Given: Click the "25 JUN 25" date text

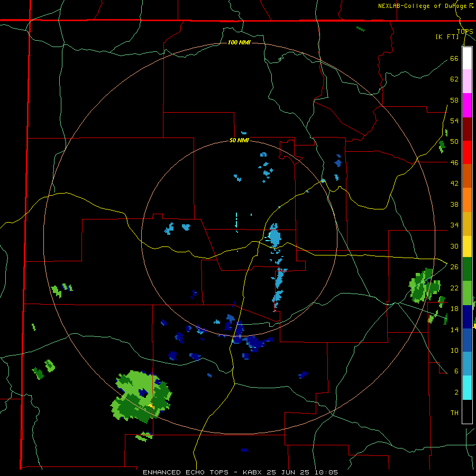Looking at the screenshot, I should (288, 472).
